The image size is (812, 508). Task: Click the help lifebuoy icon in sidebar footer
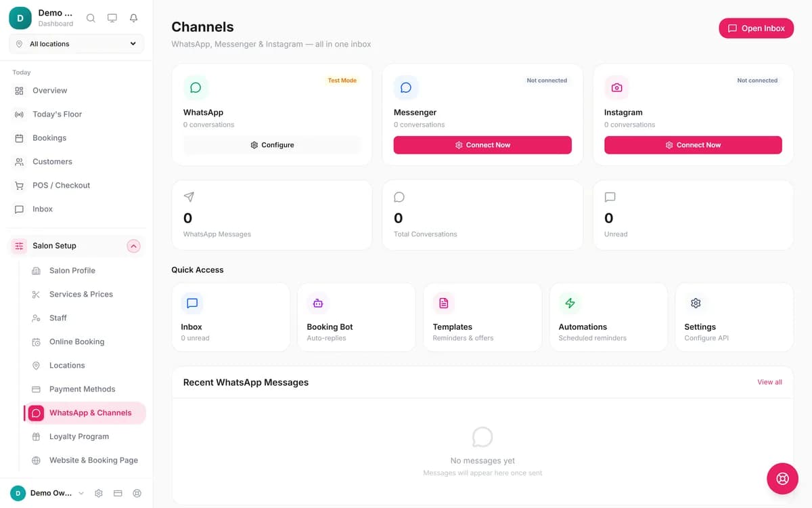click(137, 494)
